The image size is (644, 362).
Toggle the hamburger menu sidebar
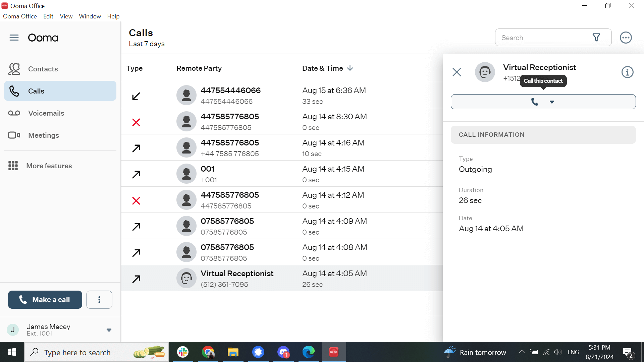(14, 38)
